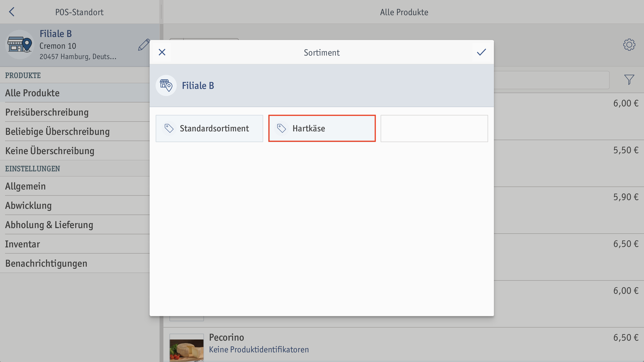Click the Filiale B store icon in dialog

166,85
